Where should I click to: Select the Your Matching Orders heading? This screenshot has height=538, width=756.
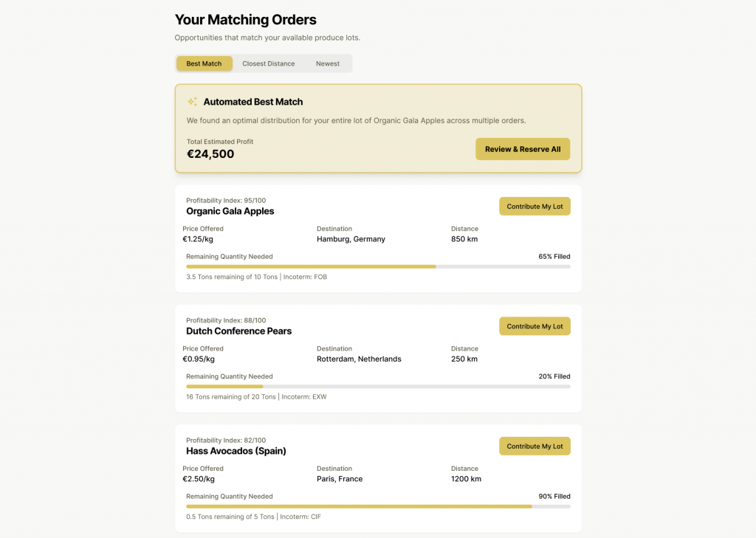245,20
